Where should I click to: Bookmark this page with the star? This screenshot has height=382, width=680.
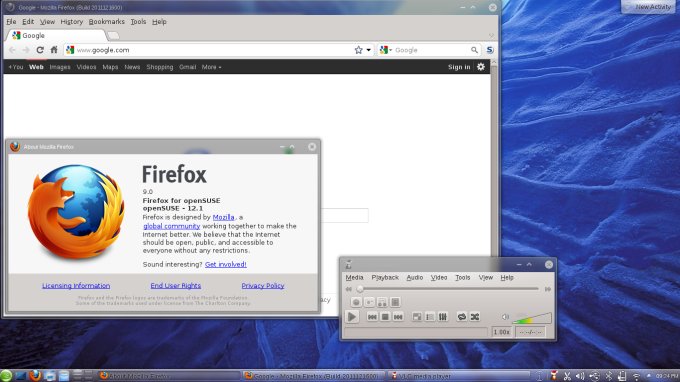(x=359, y=50)
